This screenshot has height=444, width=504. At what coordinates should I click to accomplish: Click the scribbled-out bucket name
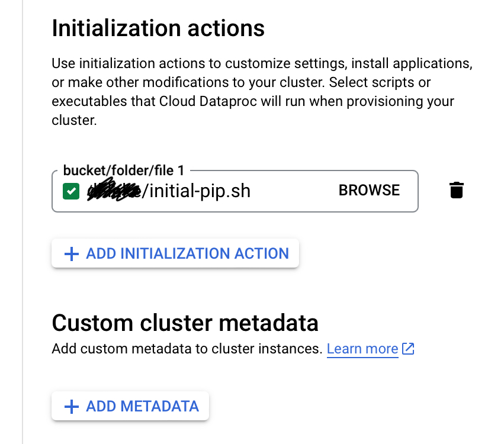coord(113,191)
